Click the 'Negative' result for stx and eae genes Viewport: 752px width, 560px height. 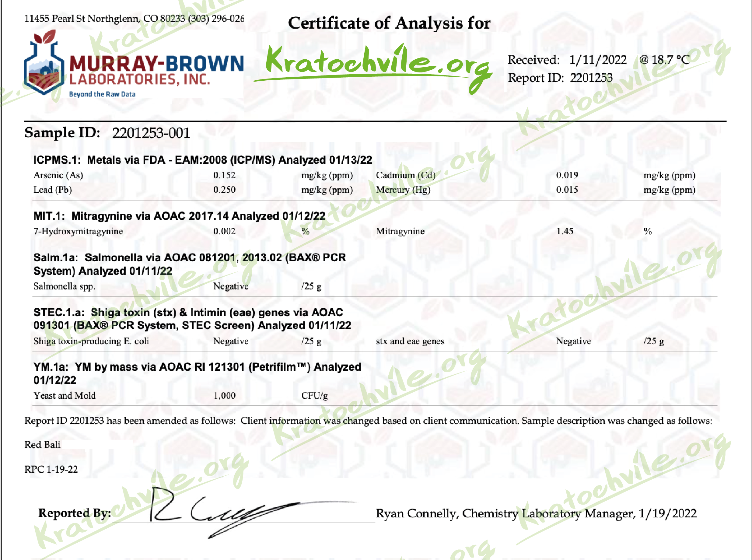click(x=573, y=341)
